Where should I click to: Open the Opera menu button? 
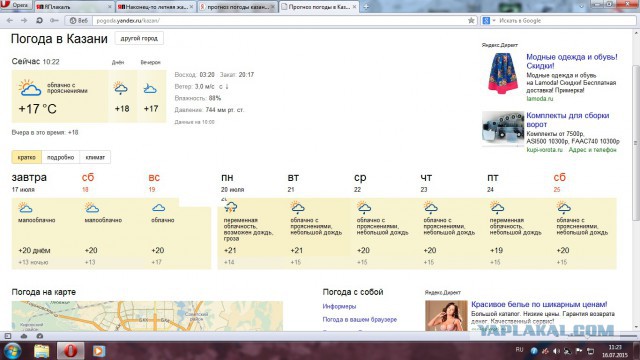point(16,5)
